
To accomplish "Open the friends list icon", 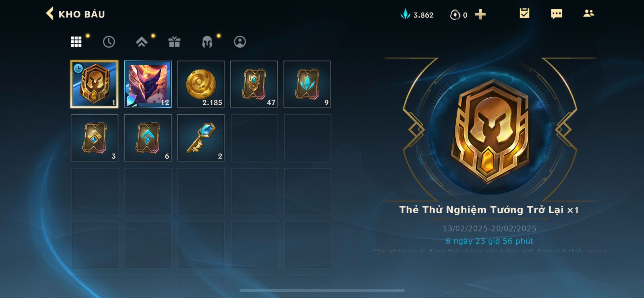I will 588,13.
